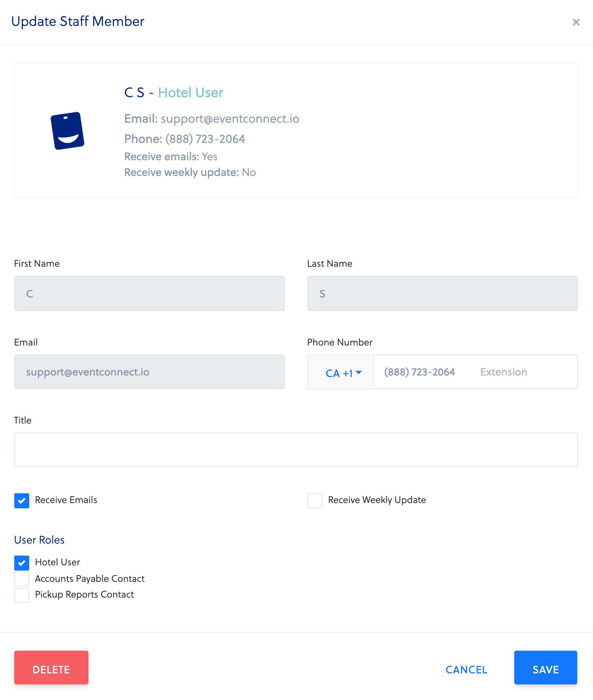Viewport: 593px width, 700px height.
Task: Click the Email input field
Action: point(149,372)
